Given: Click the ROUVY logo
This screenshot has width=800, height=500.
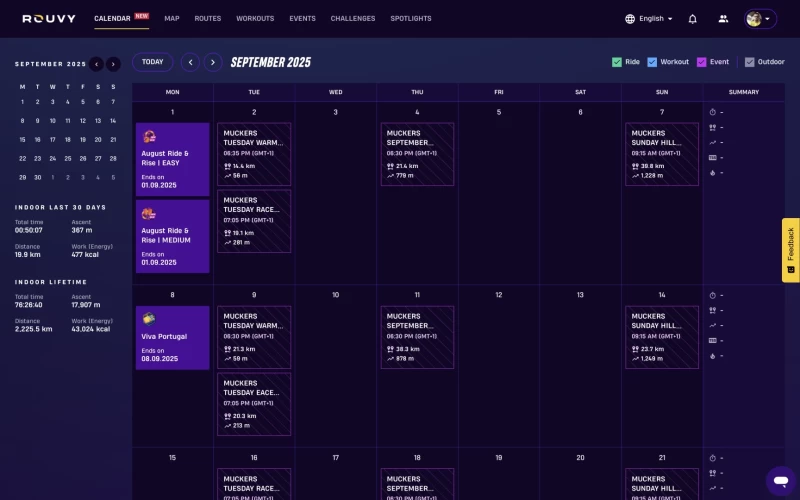Looking at the screenshot, I should click(49, 19).
